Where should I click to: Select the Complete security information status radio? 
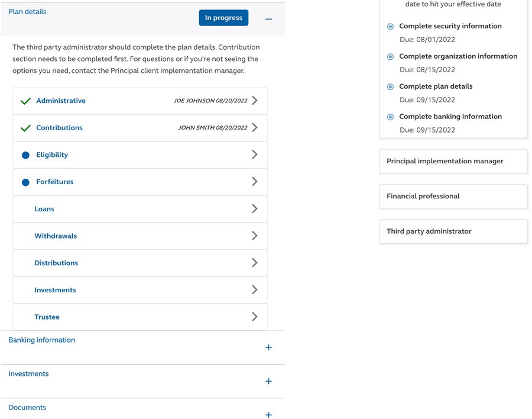point(389,26)
